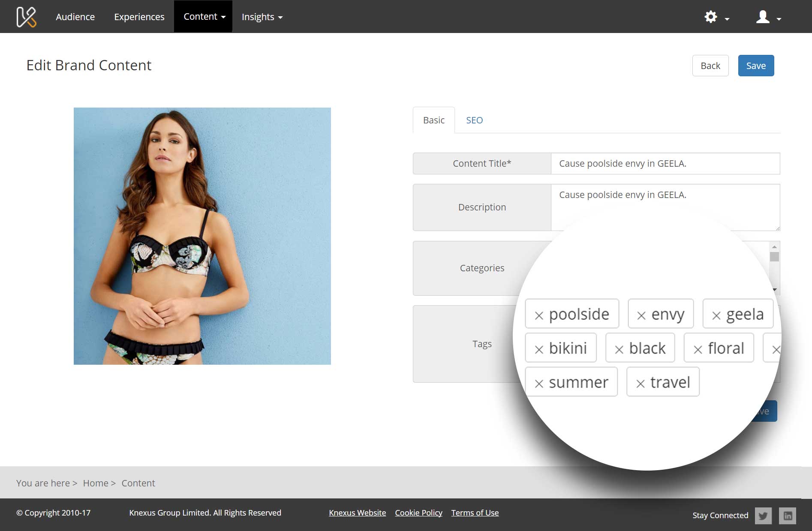
Task: Open the LinkedIn social link
Action: point(788,516)
